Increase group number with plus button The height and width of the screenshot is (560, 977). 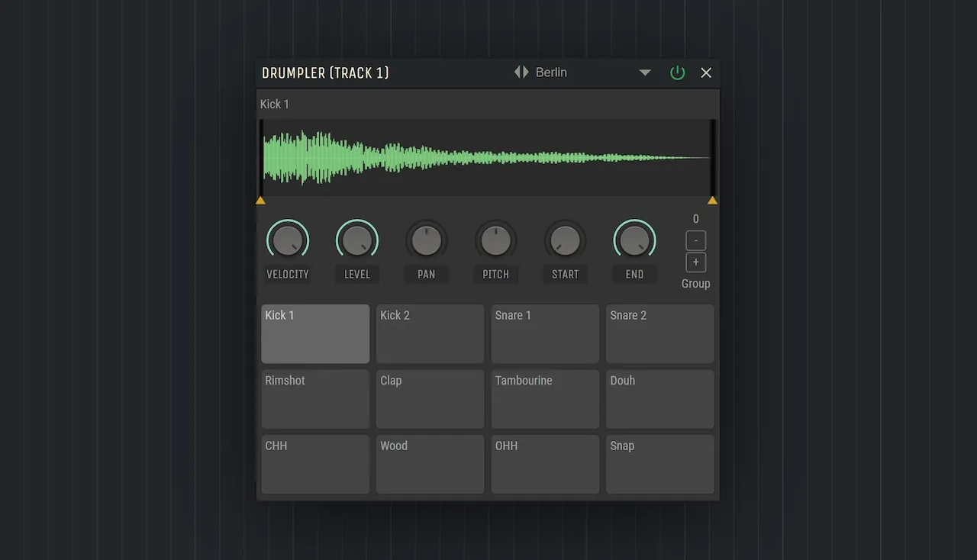click(695, 262)
